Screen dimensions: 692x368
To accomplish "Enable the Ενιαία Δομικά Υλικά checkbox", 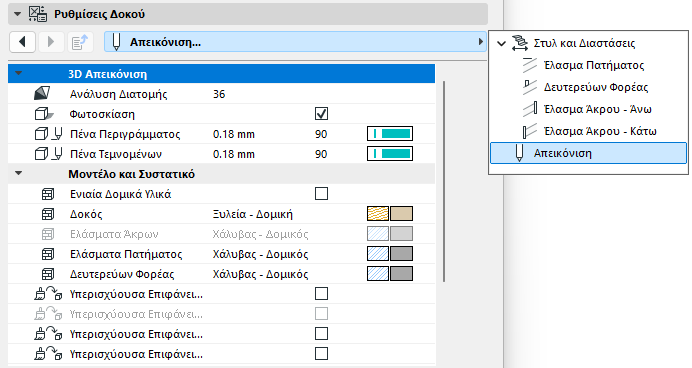I will pyautogui.click(x=321, y=193).
